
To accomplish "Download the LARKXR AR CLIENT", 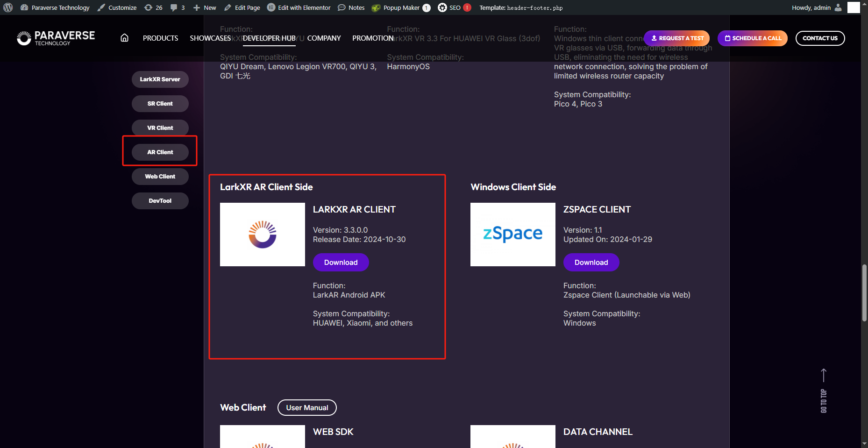I will point(341,263).
